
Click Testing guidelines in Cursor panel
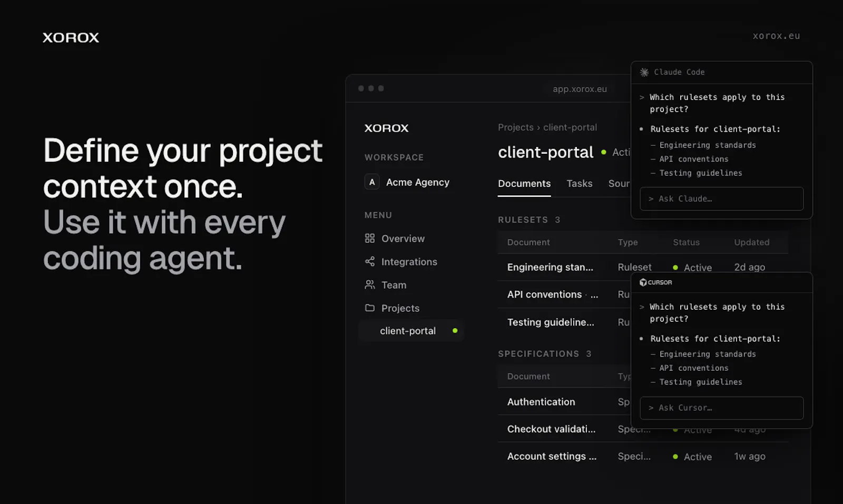(x=701, y=382)
